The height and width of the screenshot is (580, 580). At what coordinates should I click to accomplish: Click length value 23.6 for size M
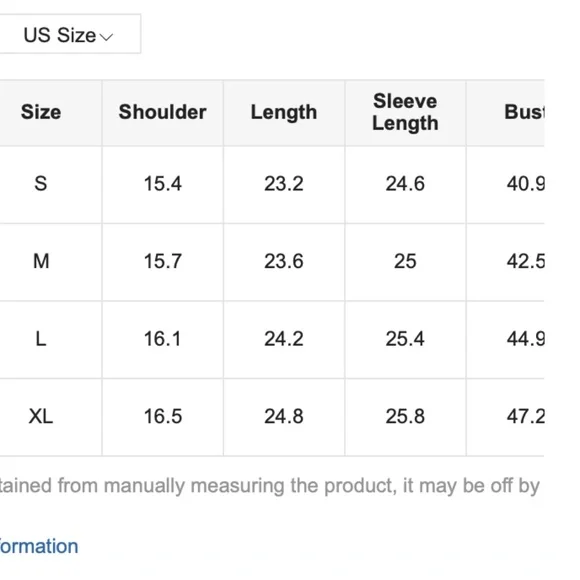[x=284, y=261]
